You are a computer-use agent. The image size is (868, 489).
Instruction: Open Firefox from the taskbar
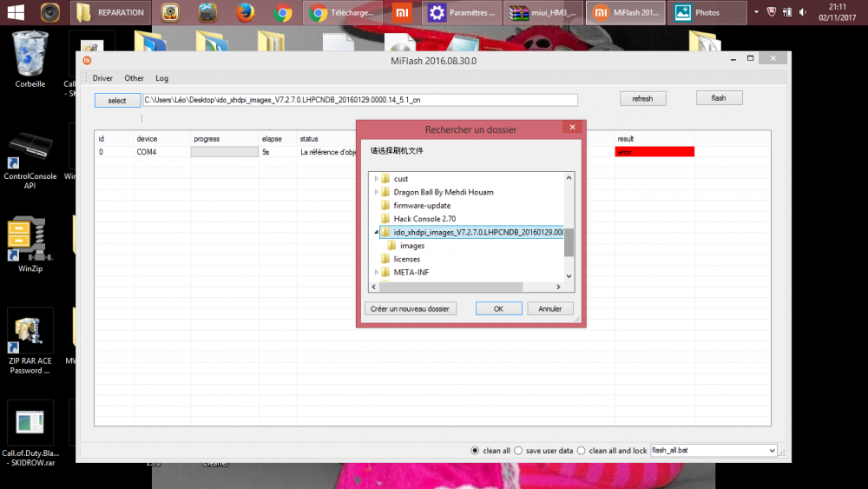tap(245, 13)
